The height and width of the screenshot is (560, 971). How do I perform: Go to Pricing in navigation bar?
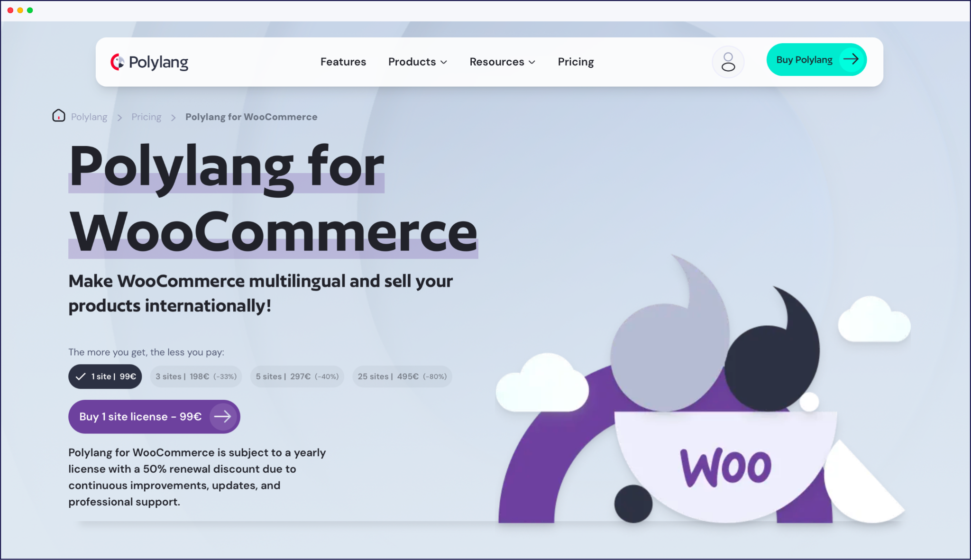click(576, 62)
